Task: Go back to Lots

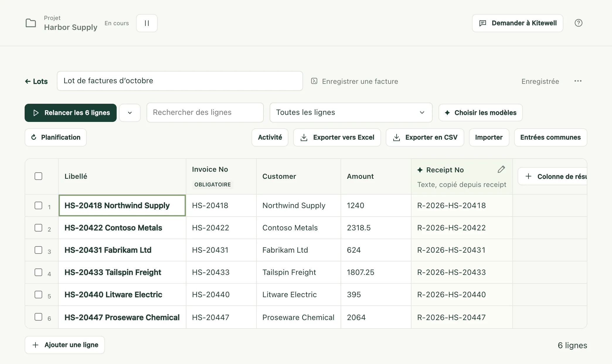Action: (x=36, y=81)
